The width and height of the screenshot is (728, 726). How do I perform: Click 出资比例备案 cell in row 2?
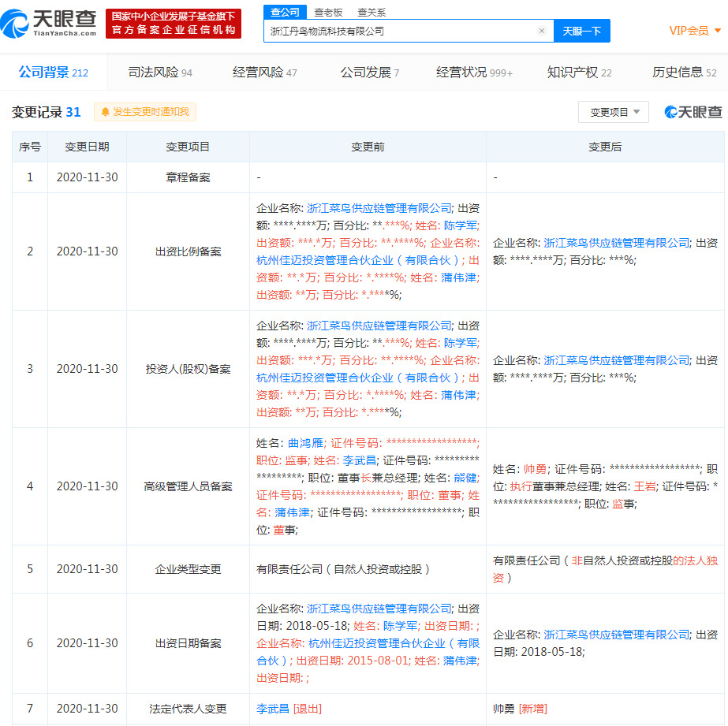click(188, 251)
